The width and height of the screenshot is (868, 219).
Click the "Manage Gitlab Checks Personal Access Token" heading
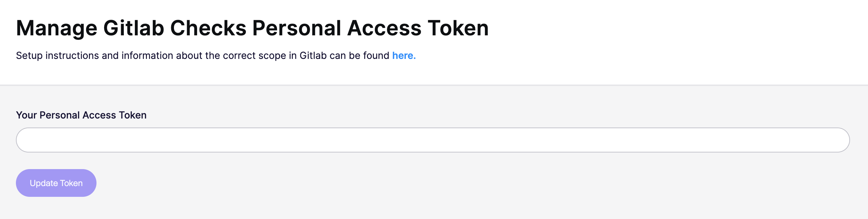tap(252, 28)
